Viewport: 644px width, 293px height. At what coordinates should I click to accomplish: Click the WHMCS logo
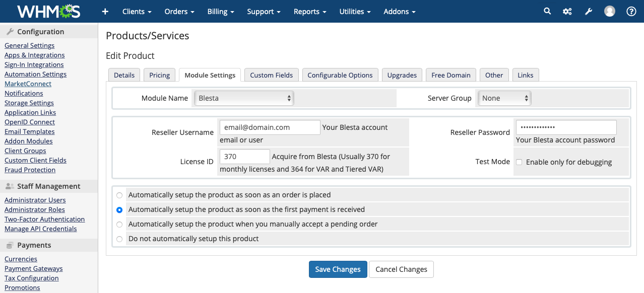coord(48,11)
